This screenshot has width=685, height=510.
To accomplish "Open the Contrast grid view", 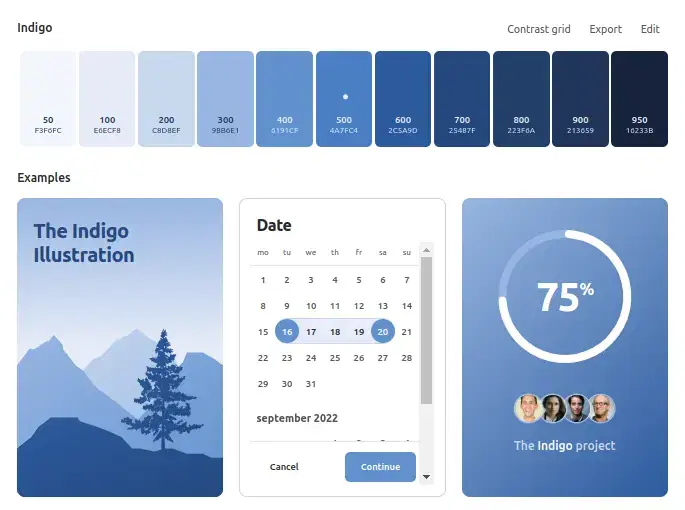I will click(x=538, y=29).
